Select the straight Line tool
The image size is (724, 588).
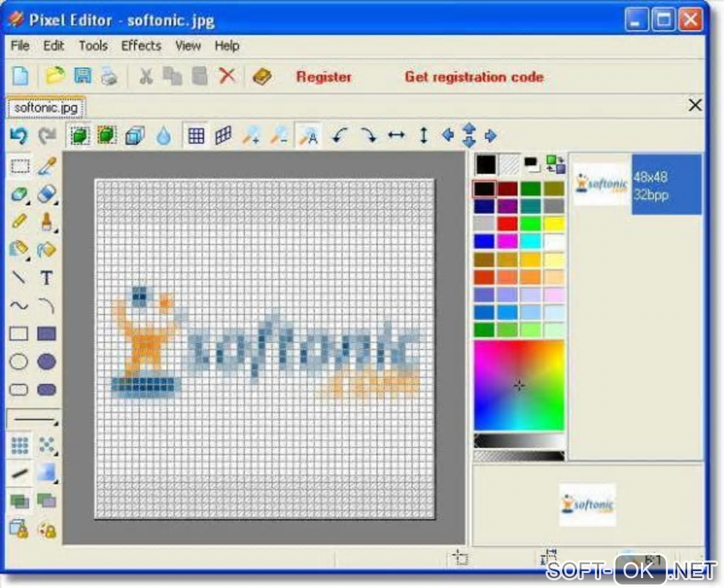pos(18,277)
